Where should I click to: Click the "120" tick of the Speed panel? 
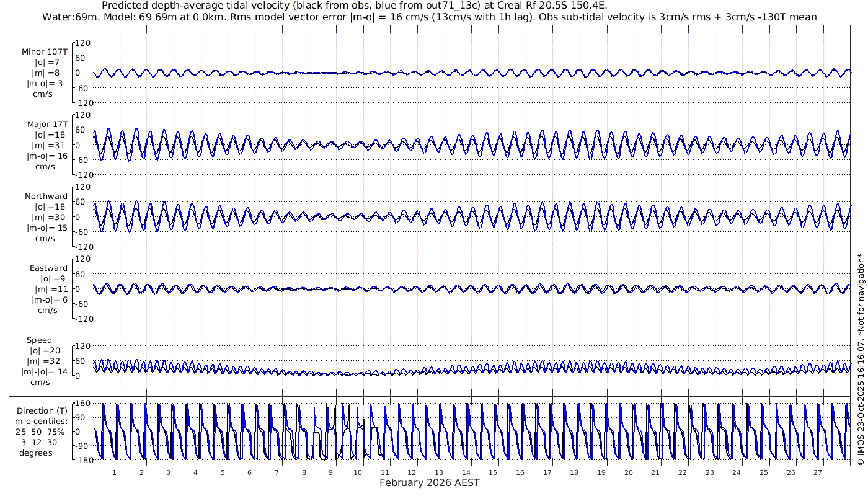(84, 345)
